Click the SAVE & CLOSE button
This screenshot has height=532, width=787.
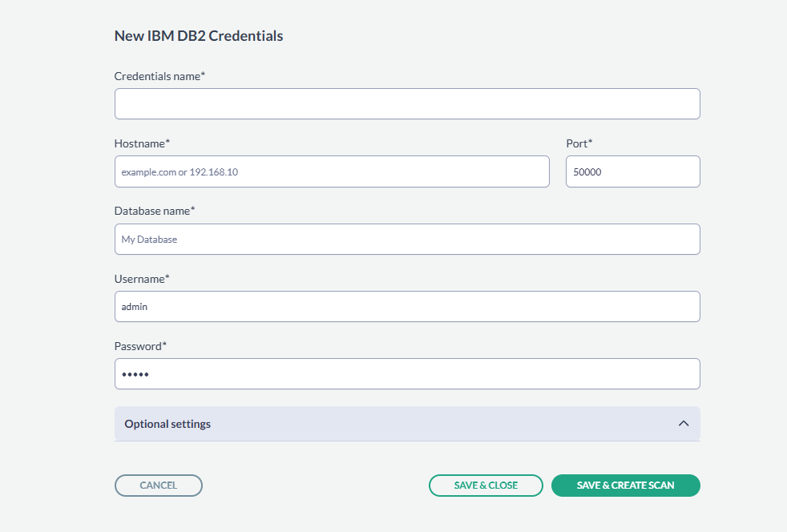point(486,486)
